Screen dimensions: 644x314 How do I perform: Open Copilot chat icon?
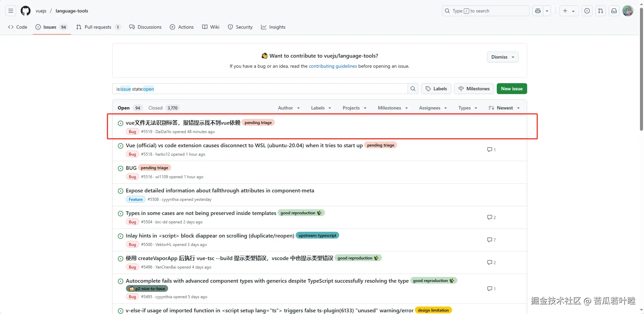click(538, 11)
